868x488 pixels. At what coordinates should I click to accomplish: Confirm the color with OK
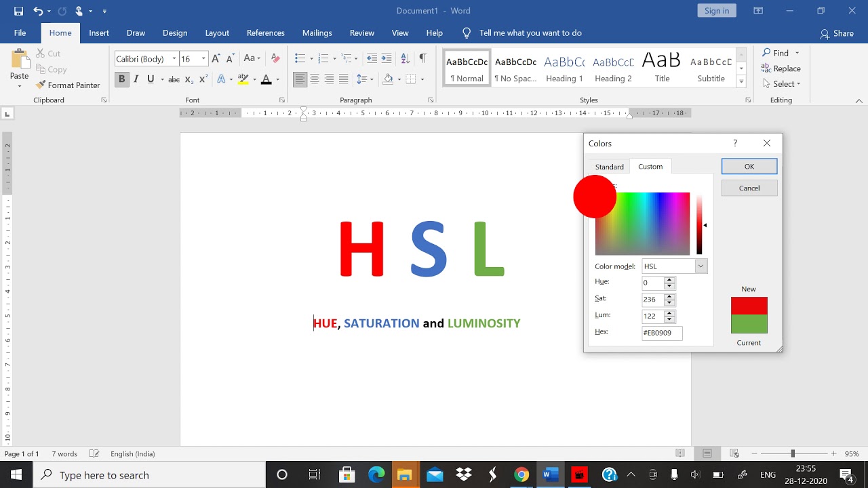(749, 167)
